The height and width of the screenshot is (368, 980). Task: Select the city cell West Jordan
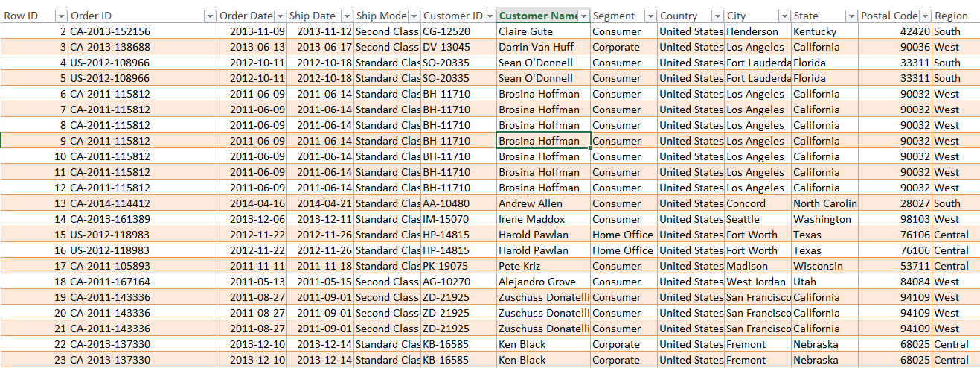758,282
